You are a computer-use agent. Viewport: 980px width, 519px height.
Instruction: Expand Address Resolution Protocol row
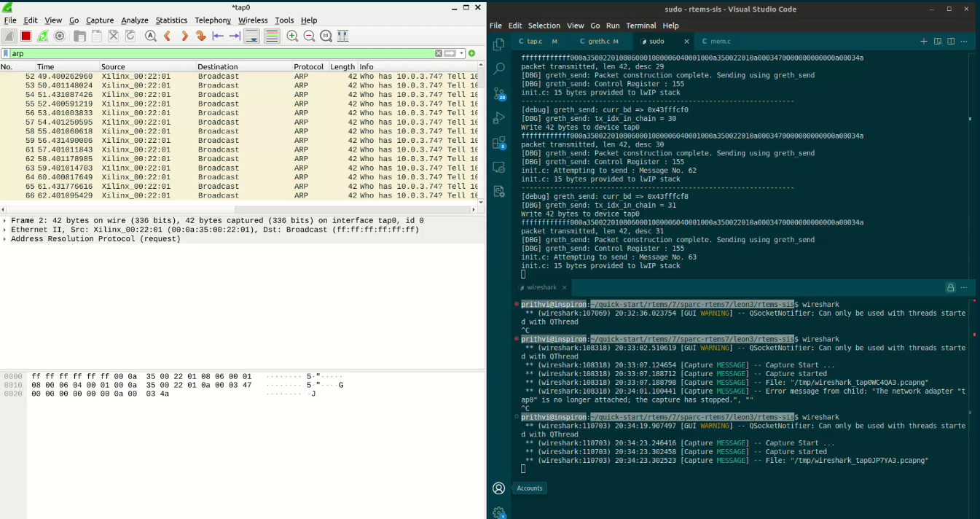(x=6, y=239)
